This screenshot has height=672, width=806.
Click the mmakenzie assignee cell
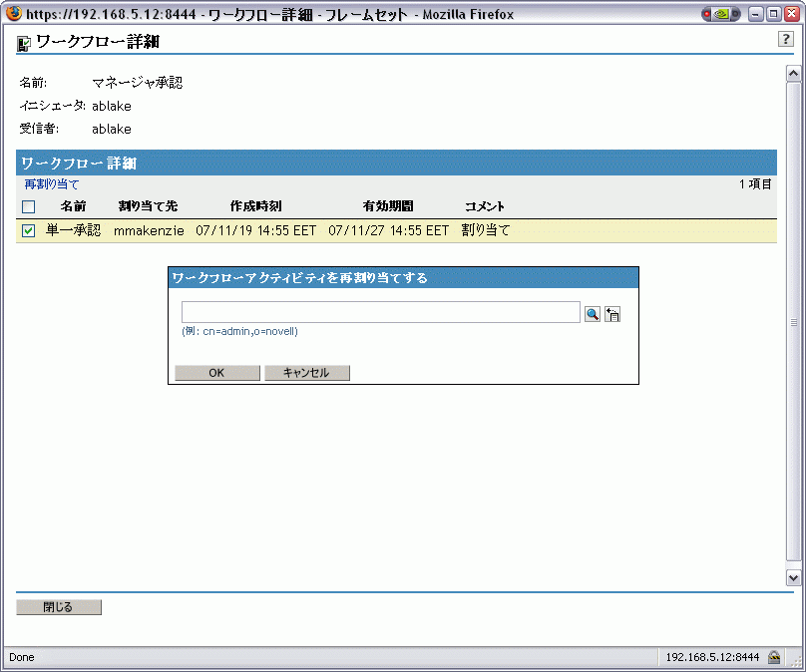click(x=149, y=230)
